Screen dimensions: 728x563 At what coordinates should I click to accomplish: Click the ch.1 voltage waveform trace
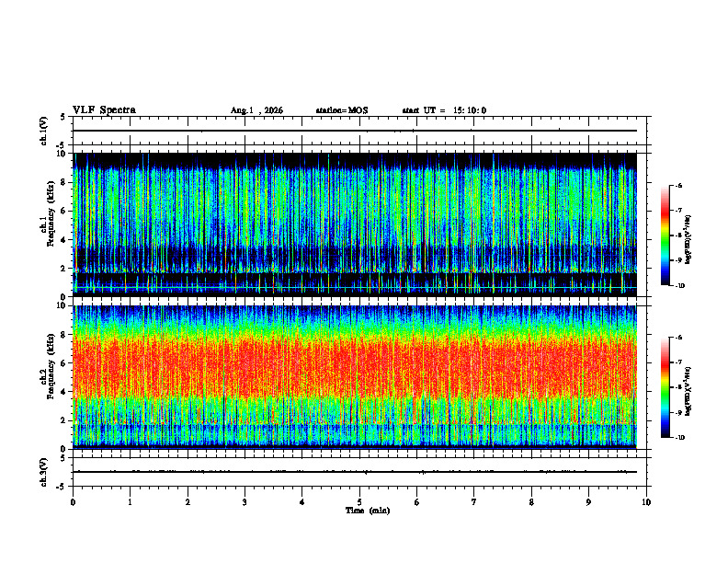pos(355,131)
